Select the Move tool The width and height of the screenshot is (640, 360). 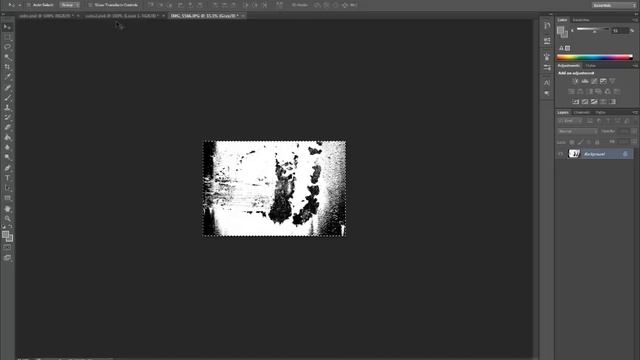(x=7, y=27)
